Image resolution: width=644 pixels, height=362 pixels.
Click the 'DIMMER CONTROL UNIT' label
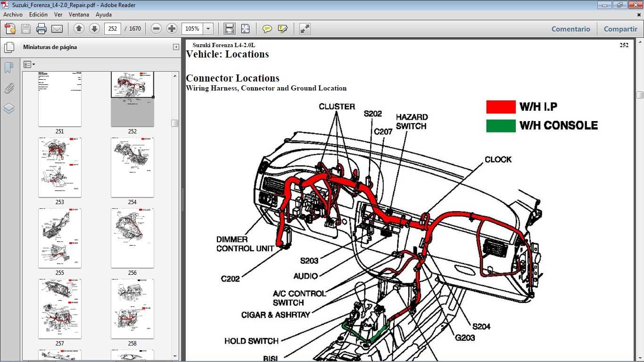[x=245, y=244]
